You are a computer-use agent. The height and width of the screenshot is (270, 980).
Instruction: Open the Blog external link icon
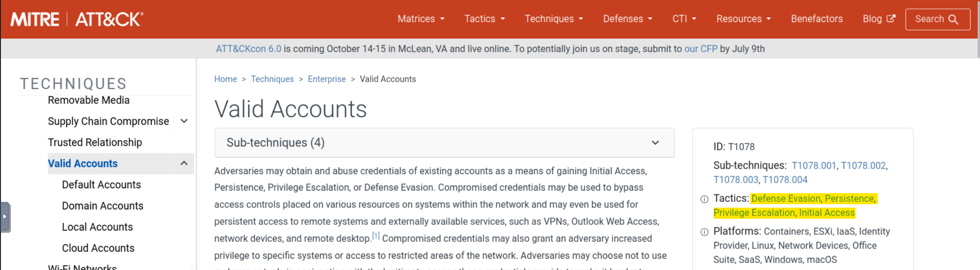click(x=890, y=19)
